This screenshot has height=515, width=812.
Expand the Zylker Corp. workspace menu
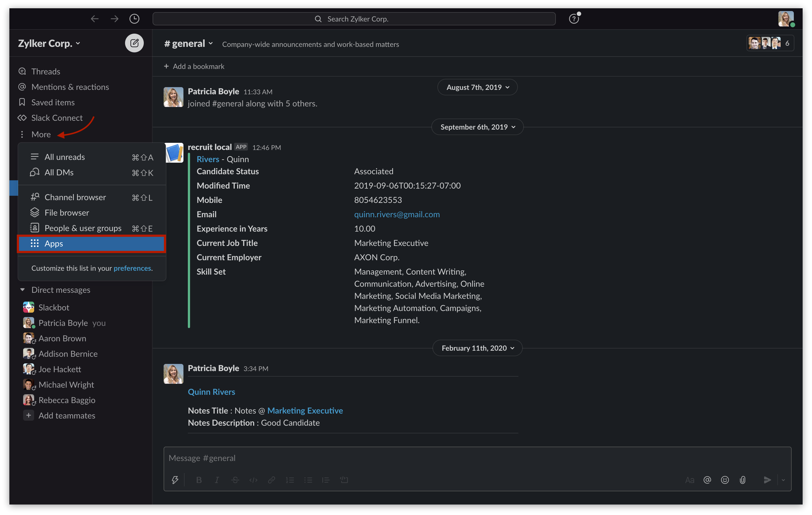coord(49,44)
